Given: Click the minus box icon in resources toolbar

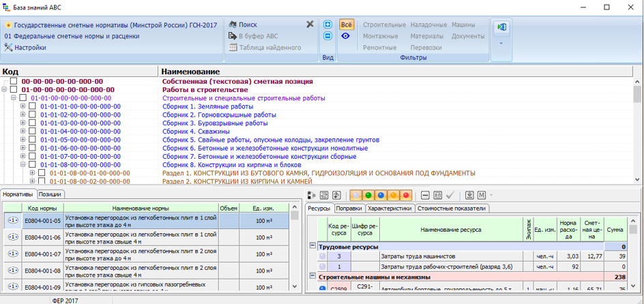Looking at the screenshot, I should [x=426, y=195].
